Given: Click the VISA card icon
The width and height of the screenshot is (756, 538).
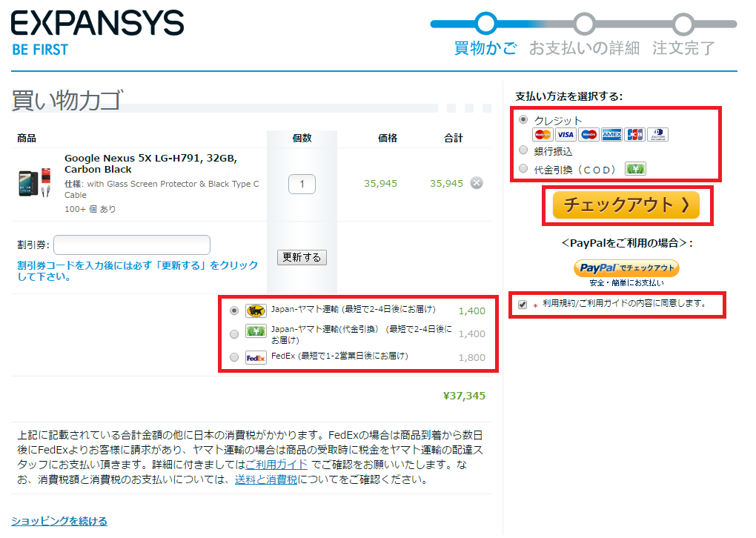Looking at the screenshot, I should (566, 135).
